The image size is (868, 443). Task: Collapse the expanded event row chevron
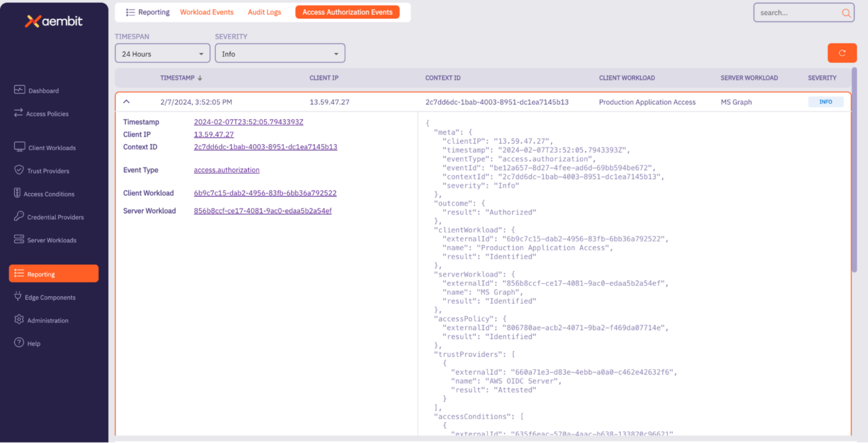[x=127, y=102]
